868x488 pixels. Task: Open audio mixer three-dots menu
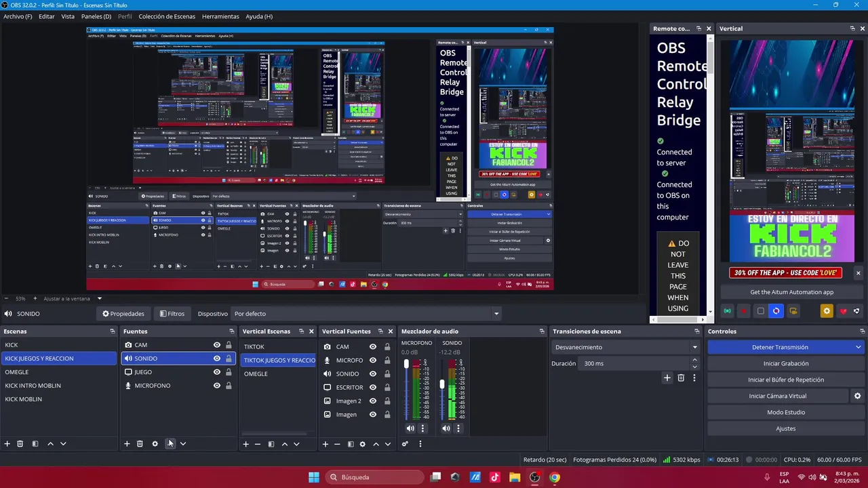coord(420,444)
